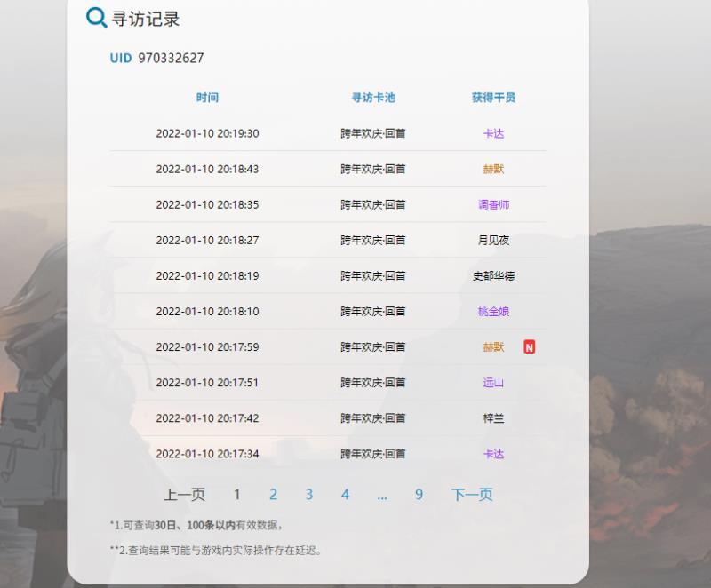Screen dimensions: 711x588
Task: Click operator name 桃金娘
Action: 493,311
